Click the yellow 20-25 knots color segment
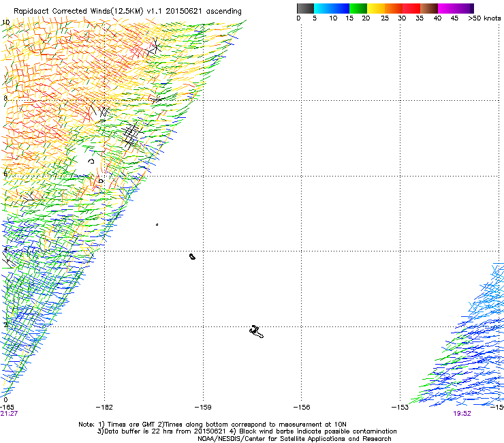Viewport: 504px width, 443px height. (x=376, y=8)
